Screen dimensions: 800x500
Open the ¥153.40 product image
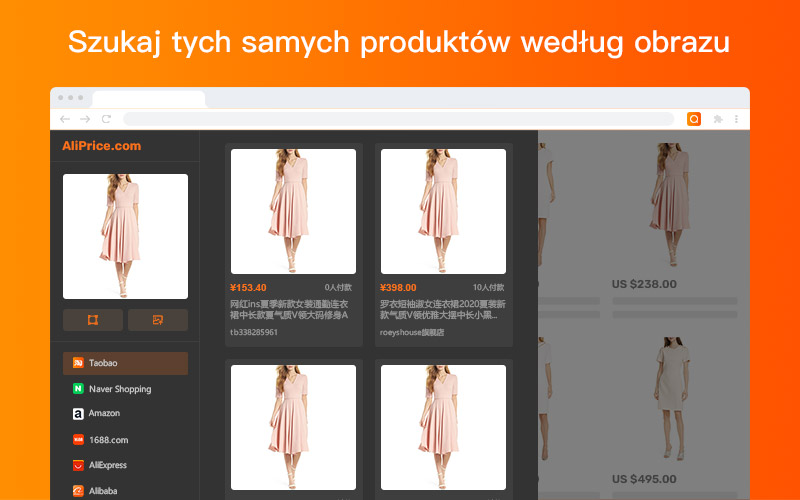(x=293, y=211)
